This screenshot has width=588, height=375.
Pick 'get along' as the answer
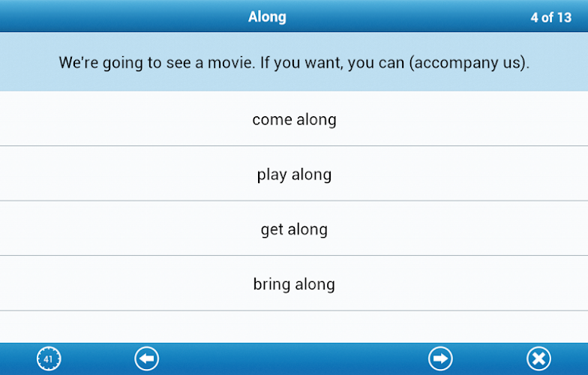click(x=294, y=228)
